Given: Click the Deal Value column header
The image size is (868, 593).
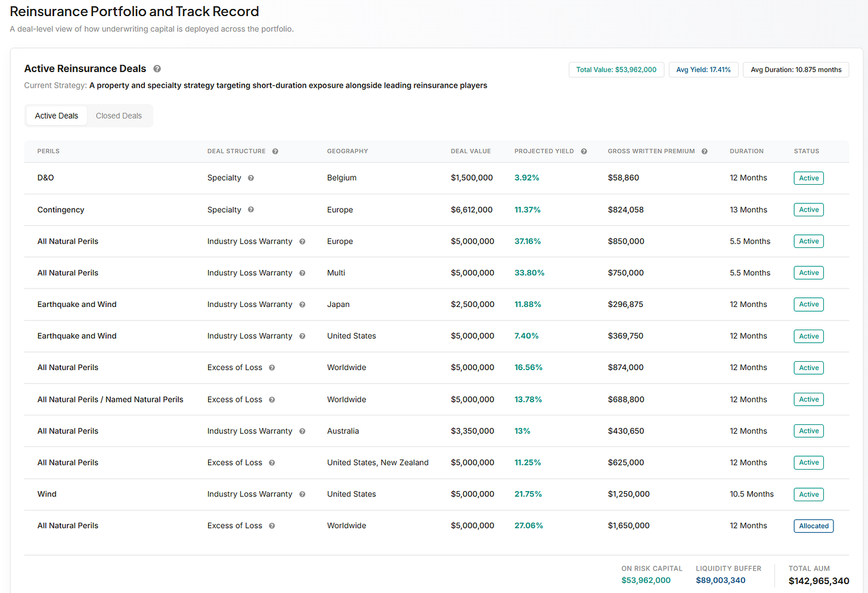Looking at the screenshot, I should (471, 151).
